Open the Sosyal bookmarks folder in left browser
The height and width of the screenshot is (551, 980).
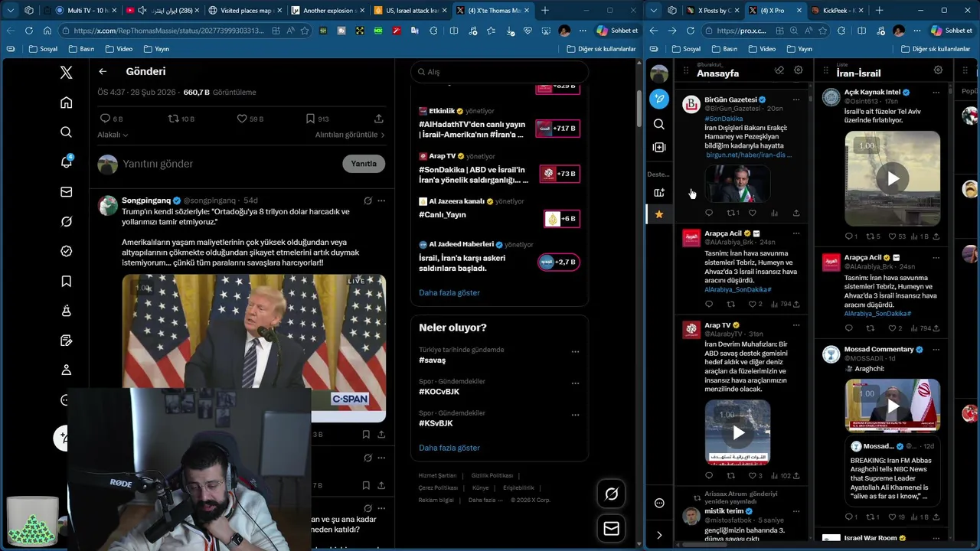pyautogui.click(x=44, y=49)
